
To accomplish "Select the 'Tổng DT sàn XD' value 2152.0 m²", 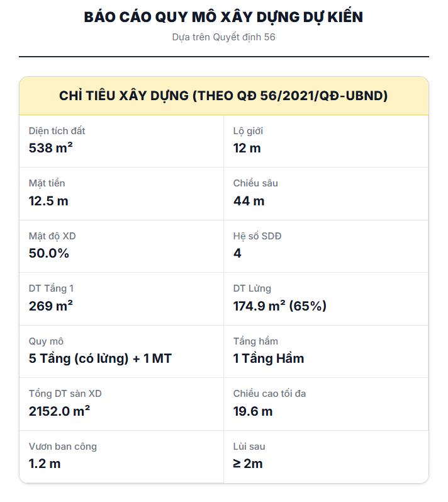I will pyautogui.click(x=59, y=411).
